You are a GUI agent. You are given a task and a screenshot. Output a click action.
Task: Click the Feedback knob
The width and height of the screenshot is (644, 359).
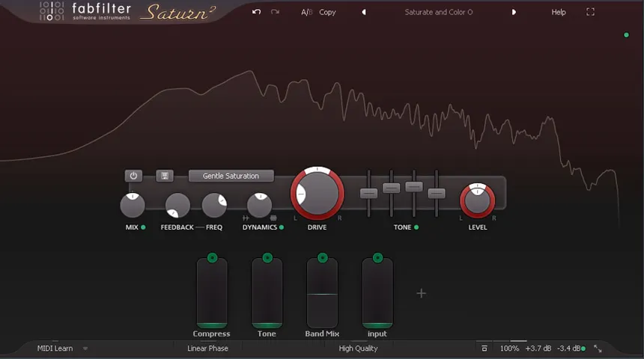coord(177,205)
